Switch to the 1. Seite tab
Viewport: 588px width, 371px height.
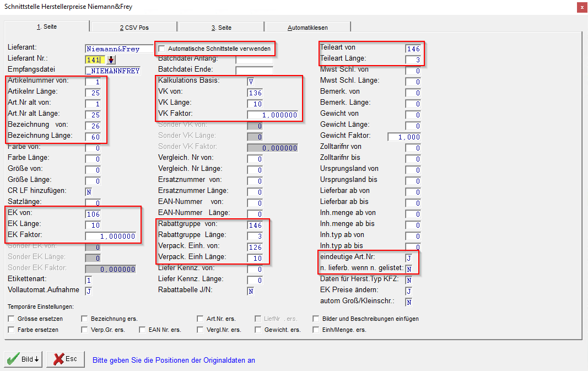click(47, 26)
